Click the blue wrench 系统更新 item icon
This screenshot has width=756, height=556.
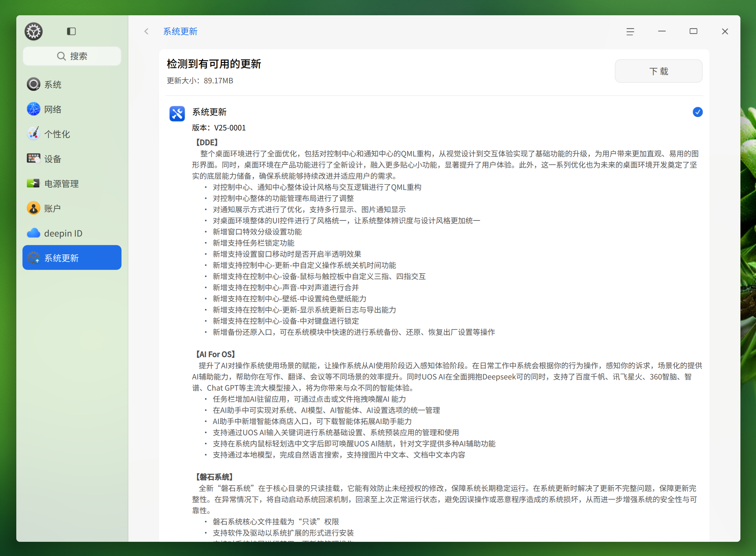[x=177, y=114]
